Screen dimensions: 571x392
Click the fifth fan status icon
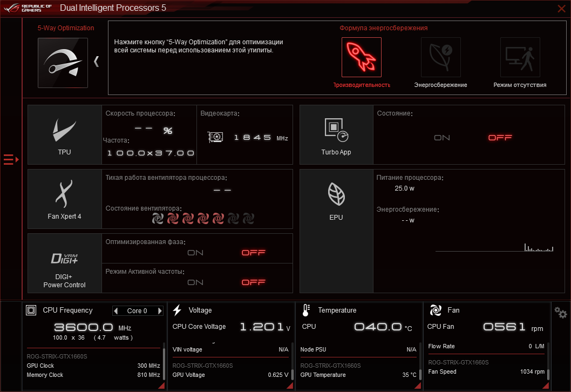[218, 219]
